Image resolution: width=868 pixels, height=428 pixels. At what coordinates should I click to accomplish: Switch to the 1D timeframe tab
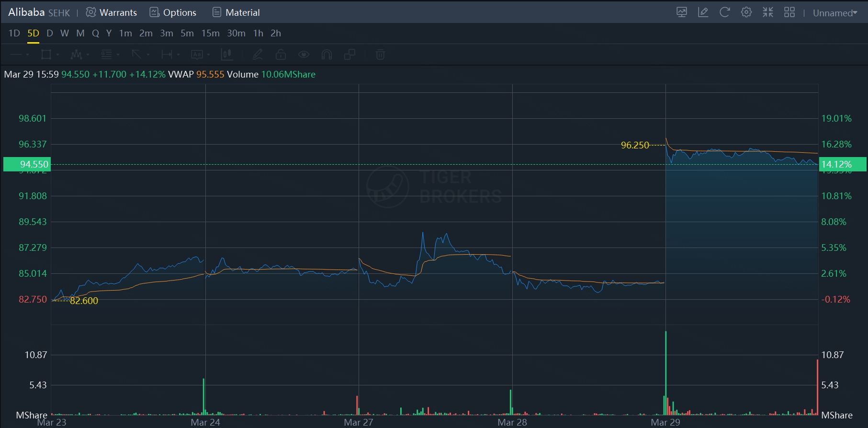14,33
